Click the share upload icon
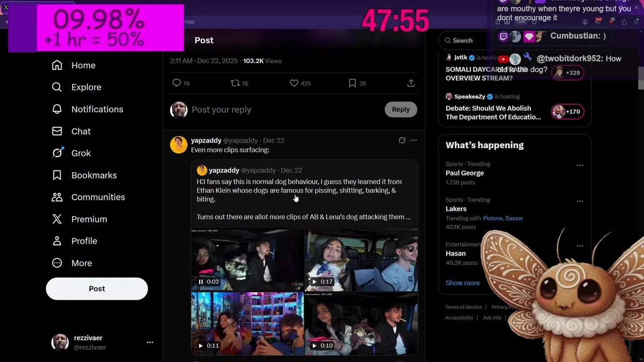Viewport: 644px width, 362px height. [411, 83]
